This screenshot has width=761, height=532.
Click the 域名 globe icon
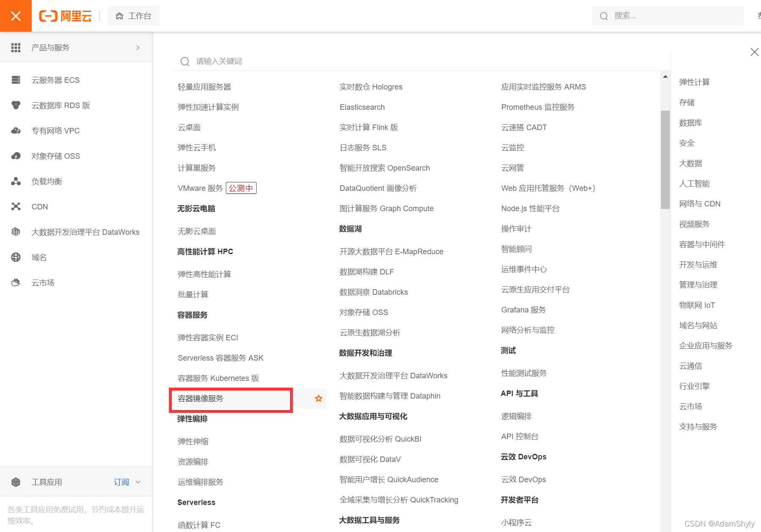pos(16,257)
